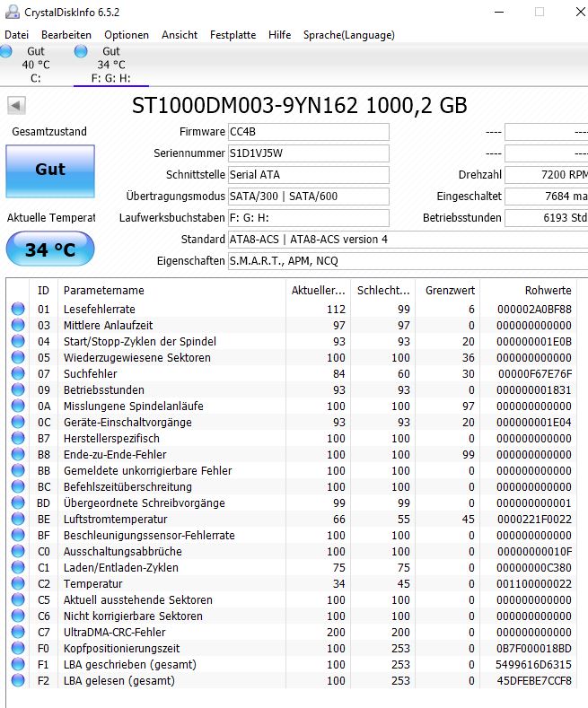The height and width of the screenshot is (708, 588).
Task: Click the Standard field ATA8-ACS
Action: click(408, 240)
